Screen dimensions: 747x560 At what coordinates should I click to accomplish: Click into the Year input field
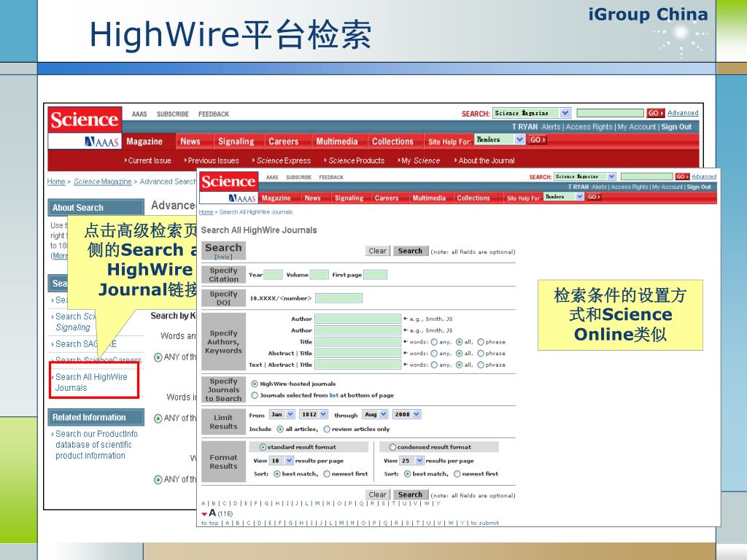tap(273, 275)
